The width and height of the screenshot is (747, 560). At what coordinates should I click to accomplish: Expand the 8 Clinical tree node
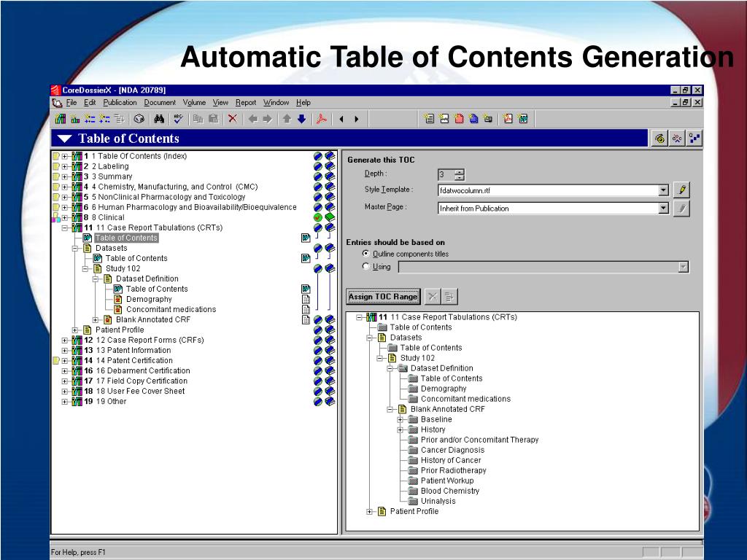65,217
